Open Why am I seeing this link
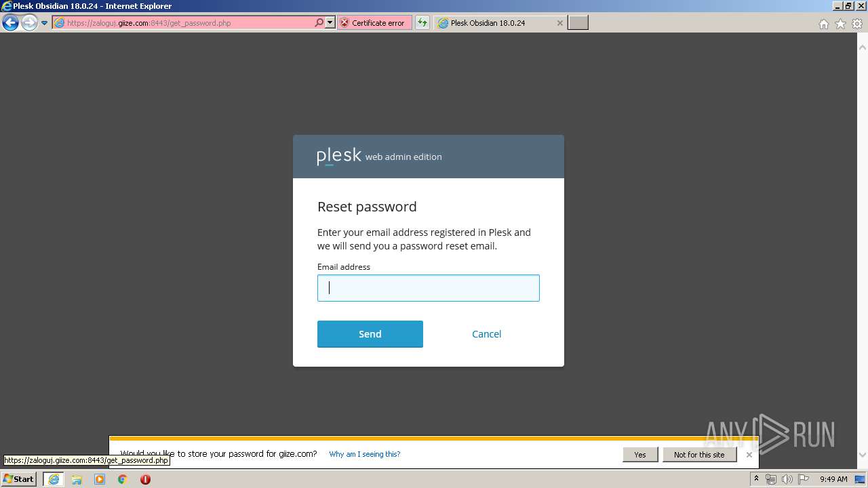The image size is (868, 488). pos(365,454)
